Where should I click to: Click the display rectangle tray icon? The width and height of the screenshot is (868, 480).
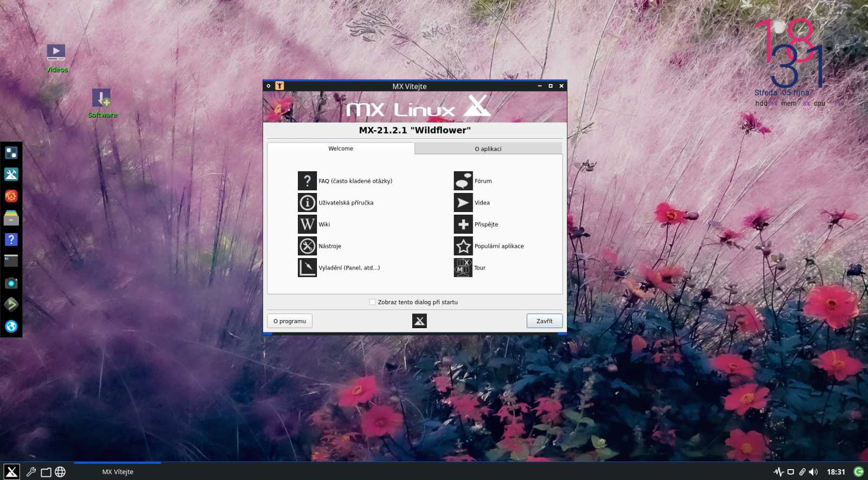click(x=790, y=472)
